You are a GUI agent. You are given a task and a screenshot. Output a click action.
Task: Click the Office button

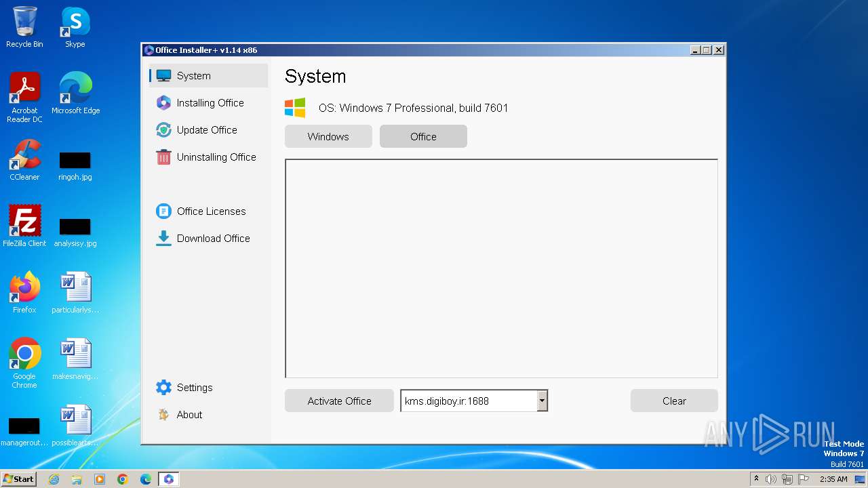coord(423,136)
